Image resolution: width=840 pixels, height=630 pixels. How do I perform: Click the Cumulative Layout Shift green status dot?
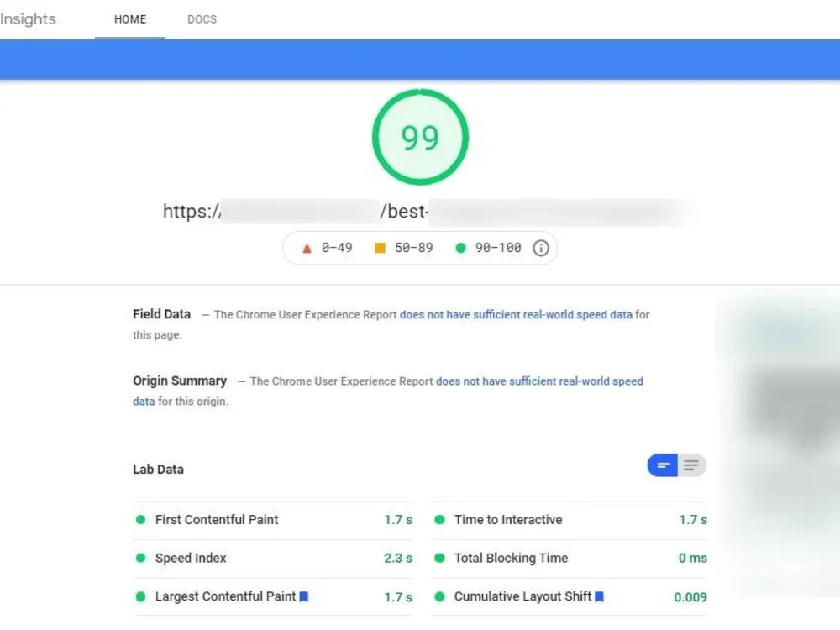click(440, 596)
